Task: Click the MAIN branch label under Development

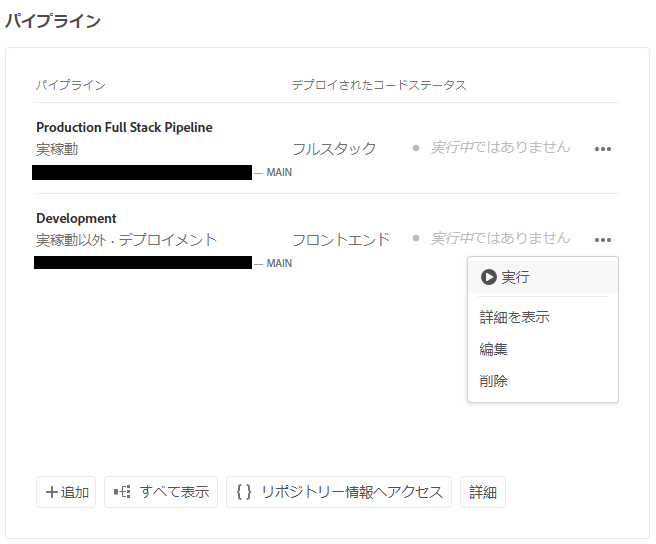Action: click(279, 263)
